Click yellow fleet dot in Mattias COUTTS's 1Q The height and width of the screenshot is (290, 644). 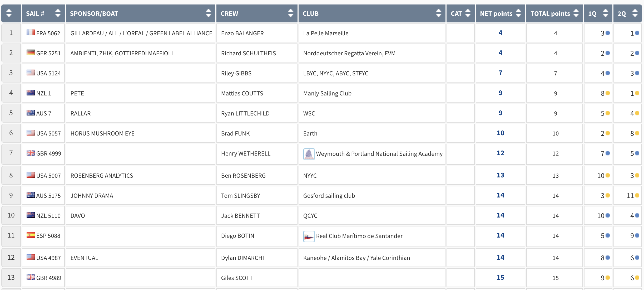608,93
